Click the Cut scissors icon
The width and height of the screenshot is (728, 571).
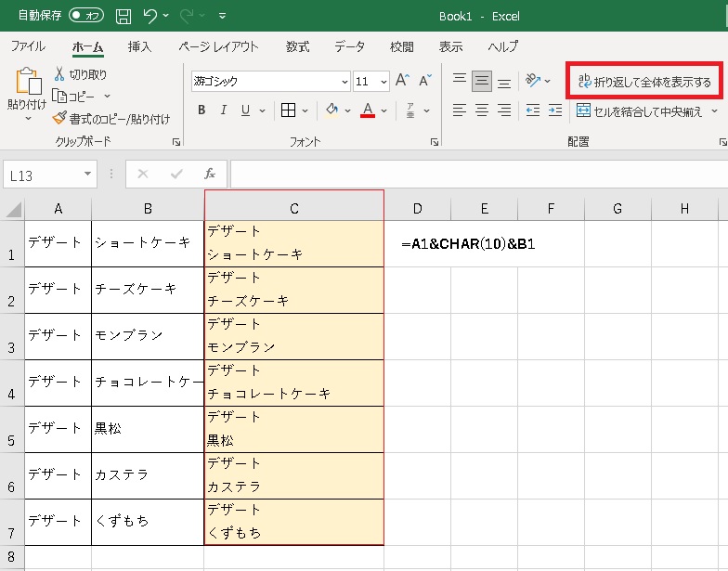tap(60, 74)
